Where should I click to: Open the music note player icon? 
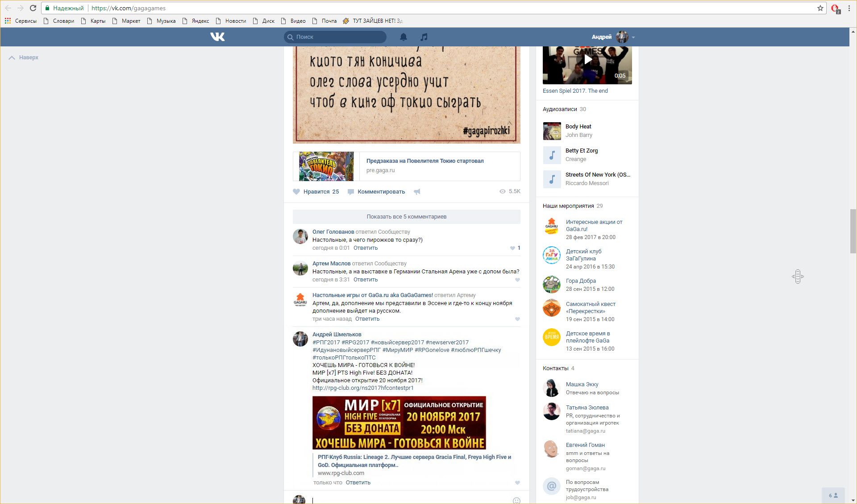point(424,37)
